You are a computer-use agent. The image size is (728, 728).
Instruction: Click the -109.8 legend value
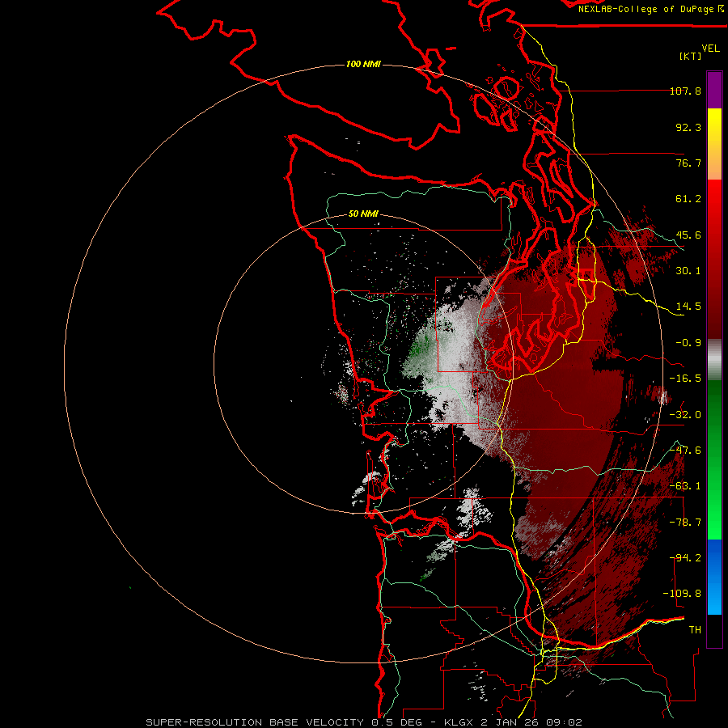pyautogui.click(x=682, y=594)
